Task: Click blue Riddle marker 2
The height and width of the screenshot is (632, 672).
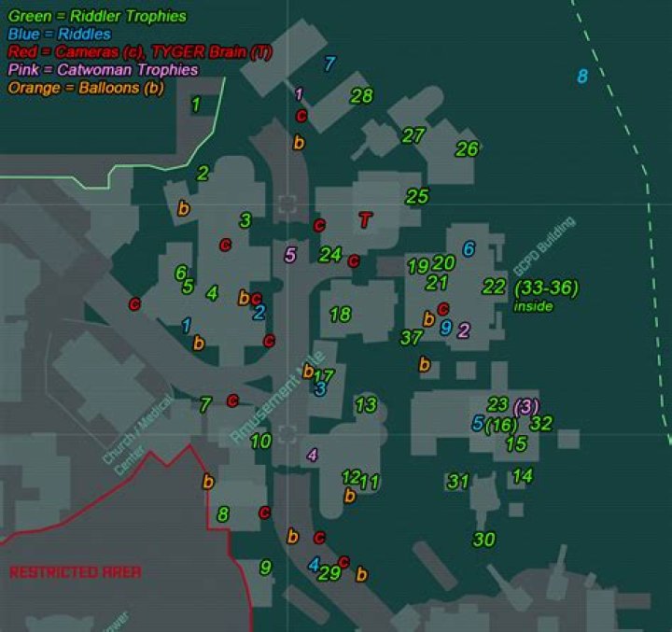Action: coord(259,312)
